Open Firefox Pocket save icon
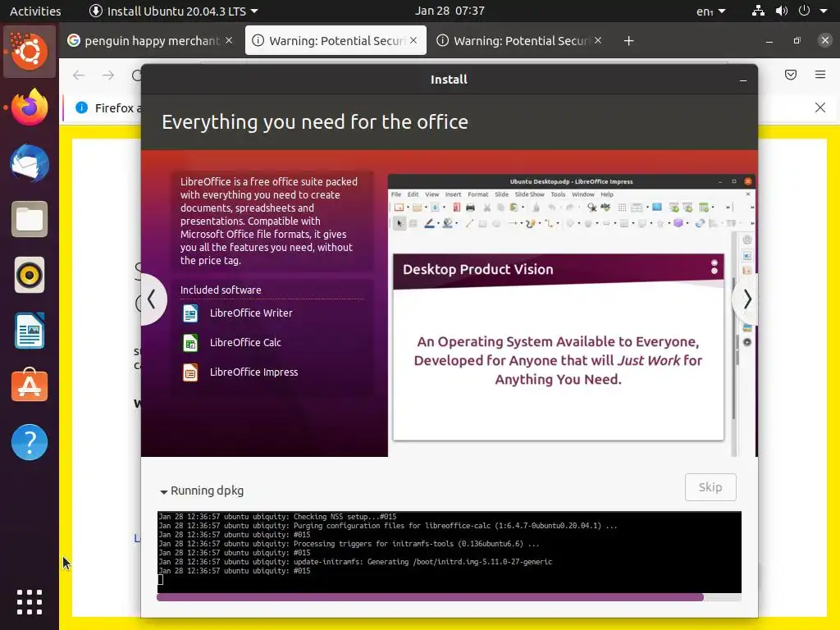The height and width of the screenshot is (630, 840). [791, 75]
